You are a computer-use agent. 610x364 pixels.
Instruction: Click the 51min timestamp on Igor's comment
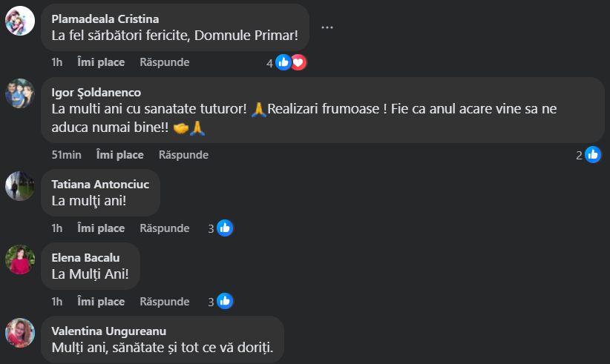66,155
